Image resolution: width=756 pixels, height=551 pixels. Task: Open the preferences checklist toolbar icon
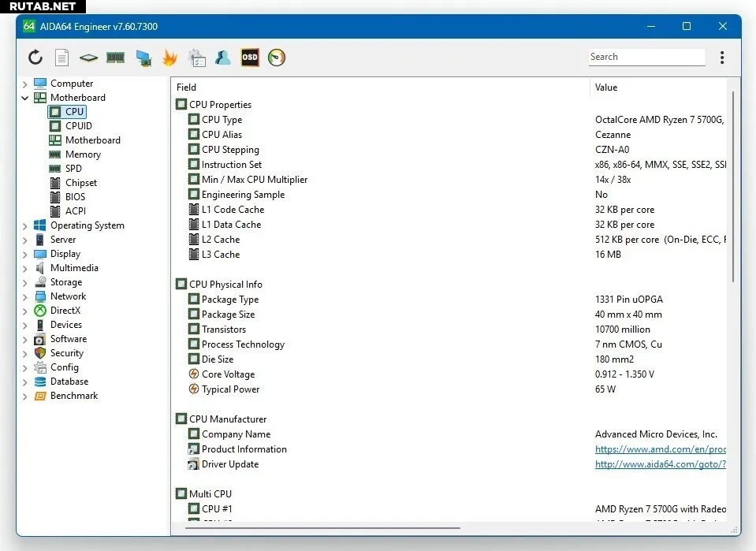click(196, 58)
